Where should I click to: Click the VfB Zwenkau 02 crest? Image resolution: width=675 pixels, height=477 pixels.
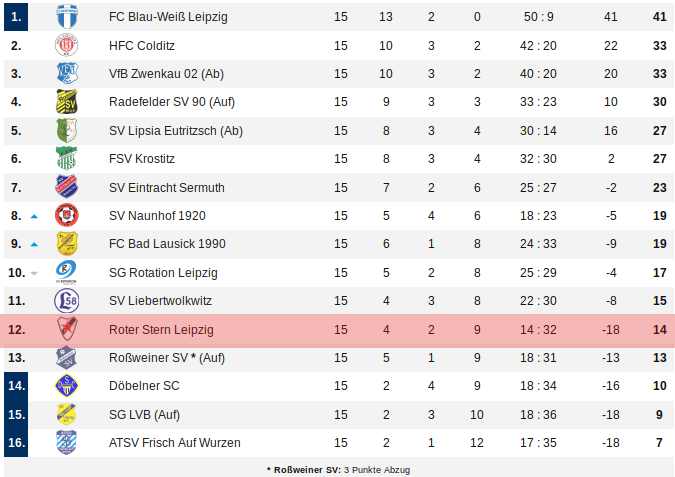[x=66, y=73]
